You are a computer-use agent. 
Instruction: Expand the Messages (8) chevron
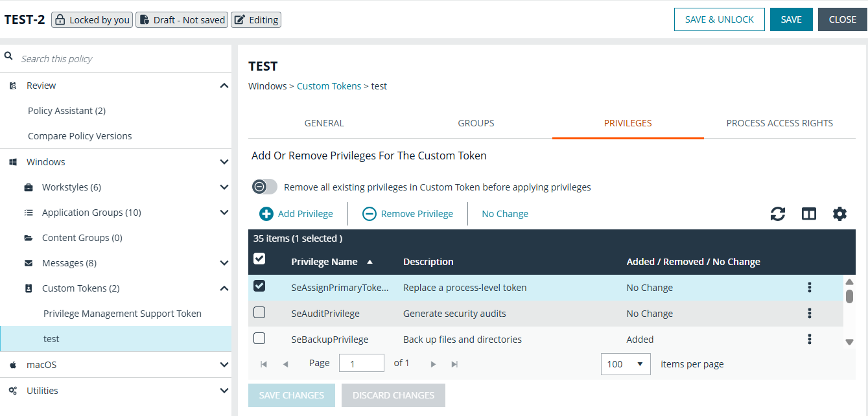pos(224,263)
